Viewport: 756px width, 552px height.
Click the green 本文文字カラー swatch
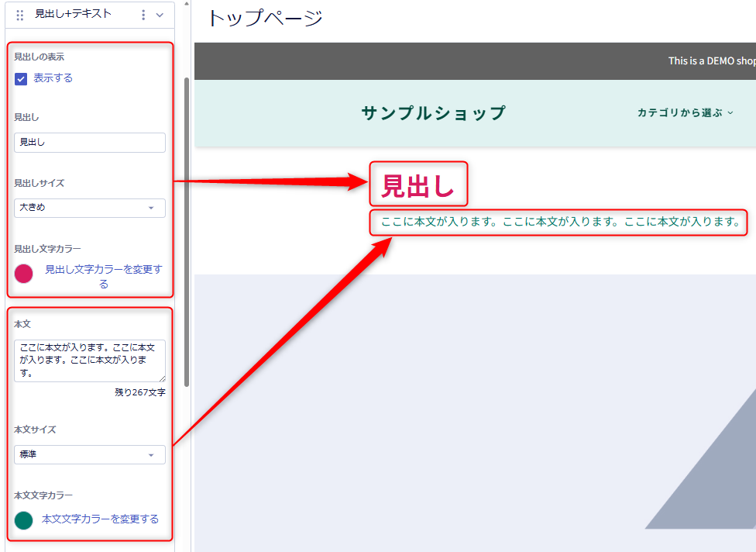(23, 520)
